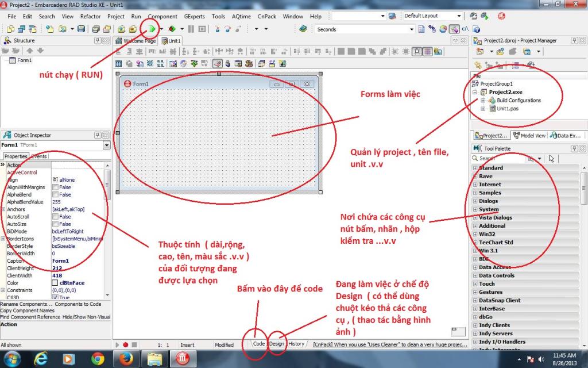Click the Trace Into debug icon
Viewport: 588px width, 368px height.
point(217,29)
